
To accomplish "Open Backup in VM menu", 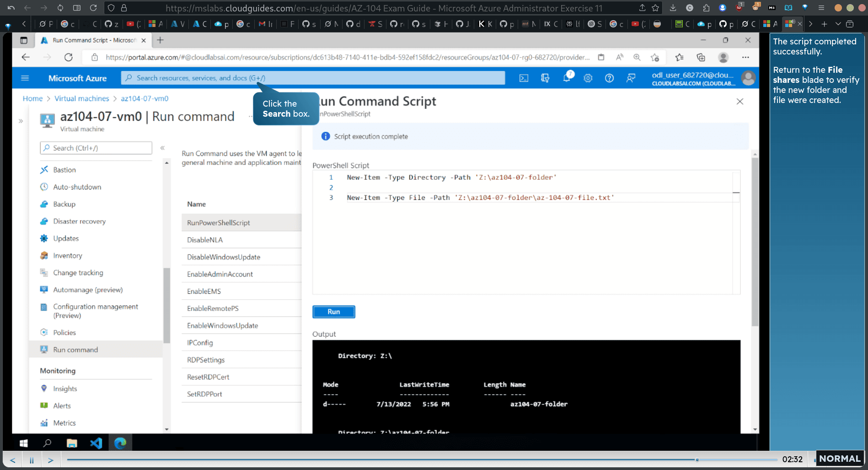I will tap(64, 204).
